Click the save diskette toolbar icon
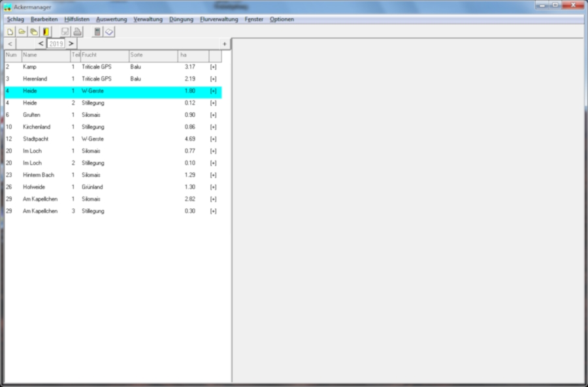588x387 pixels. (x=65, y=31)
